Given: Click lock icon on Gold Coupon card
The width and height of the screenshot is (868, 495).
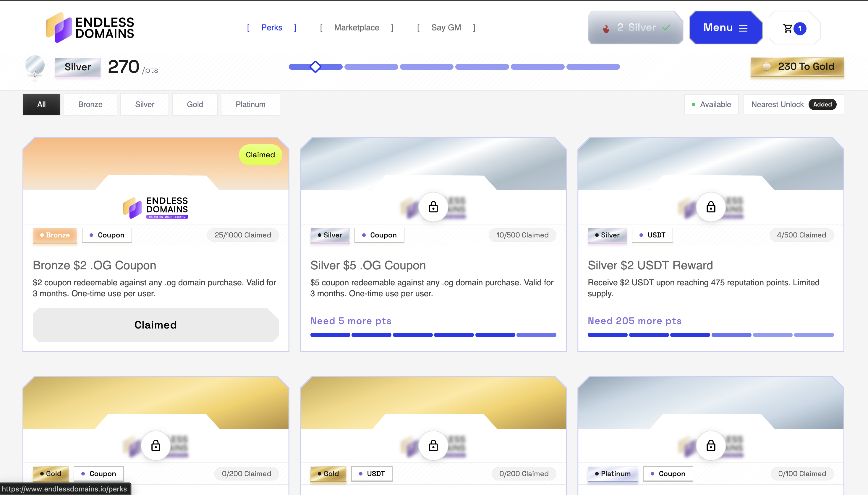Looking at the screenshot, I should [x=156, y=445].
